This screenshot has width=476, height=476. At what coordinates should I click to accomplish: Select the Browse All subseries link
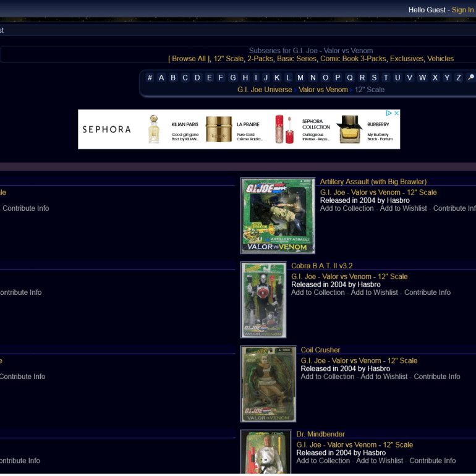[189, 59]
